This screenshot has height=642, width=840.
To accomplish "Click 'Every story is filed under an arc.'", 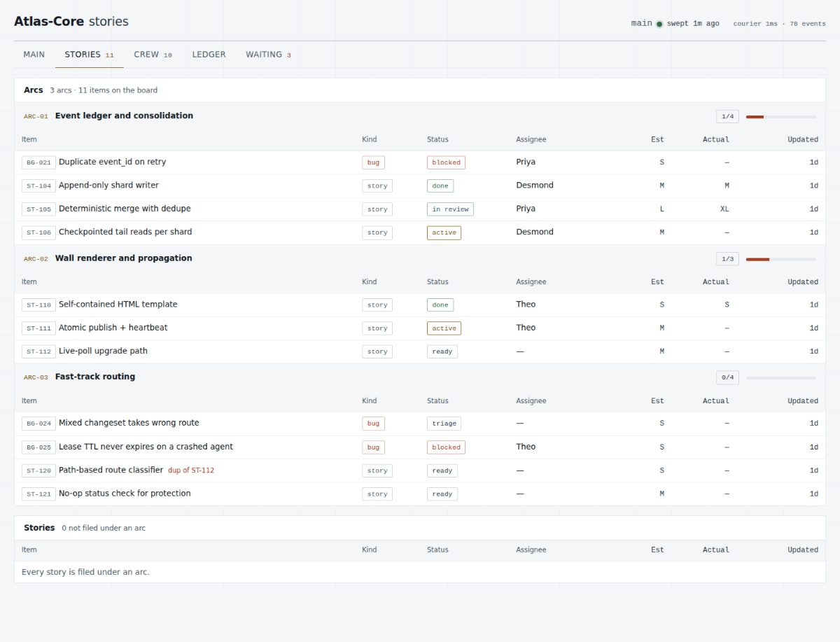I will [x=85, y=572].
